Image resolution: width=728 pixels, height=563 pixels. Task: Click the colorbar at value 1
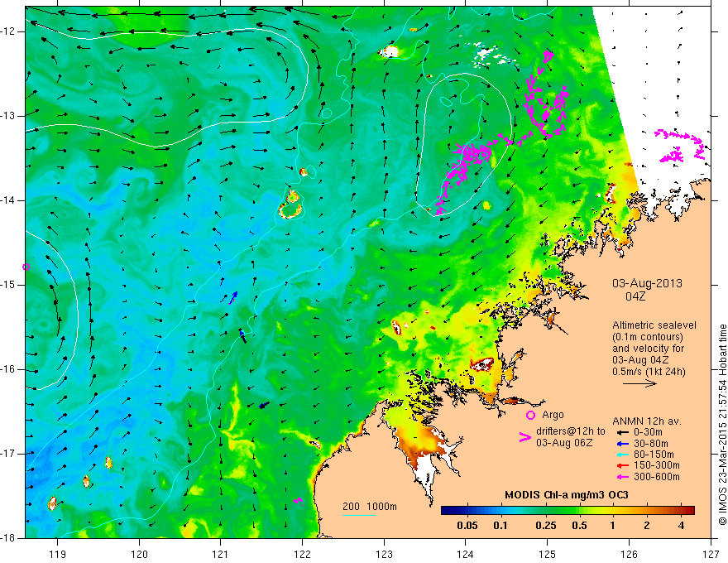pyautogui.click(x=612, y=511)
